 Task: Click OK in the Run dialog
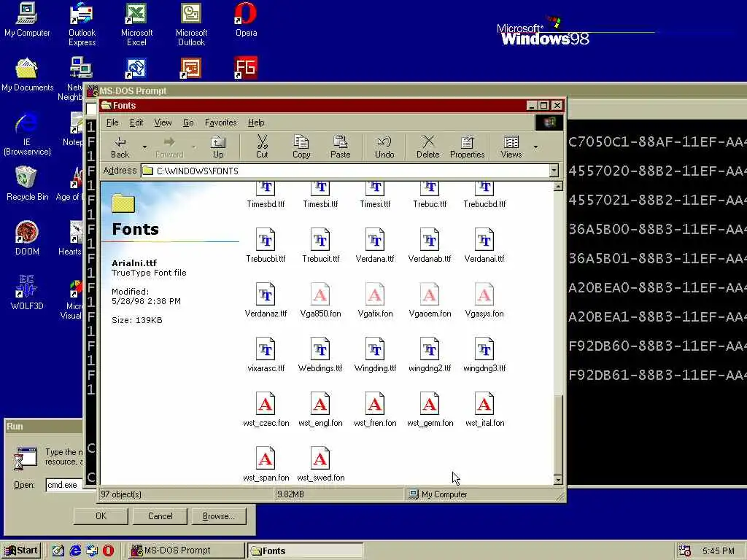[x=101, y=516]
